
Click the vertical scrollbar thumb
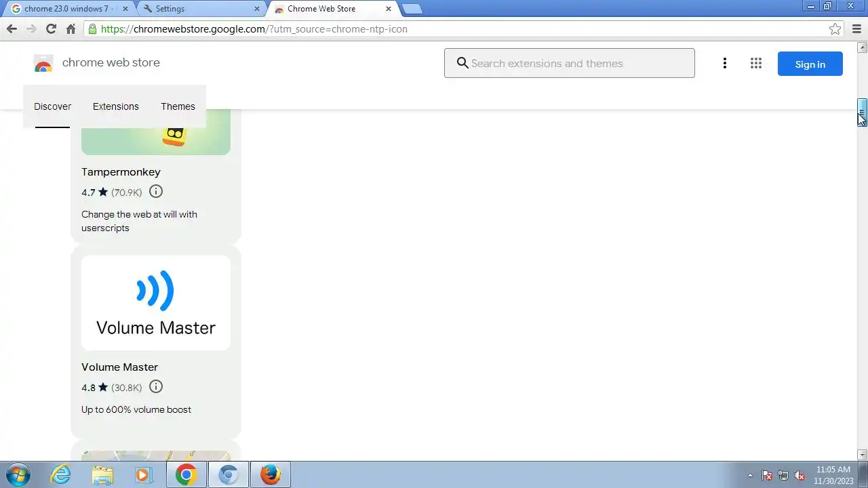[x=863, y=113]
